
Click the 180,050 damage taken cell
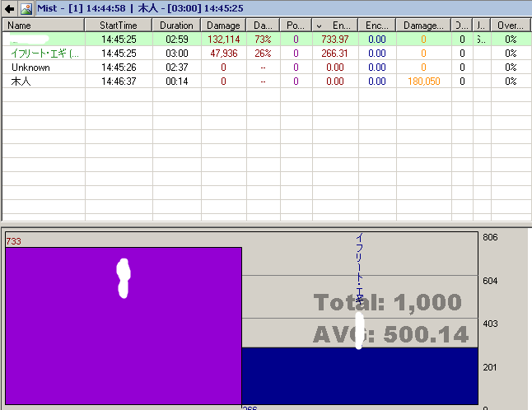click(424, 81)
